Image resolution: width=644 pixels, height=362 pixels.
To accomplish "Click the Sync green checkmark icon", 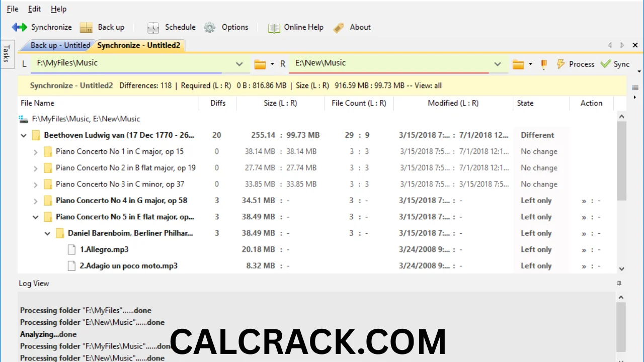I will pyautogui.click(x=606, y=64).
